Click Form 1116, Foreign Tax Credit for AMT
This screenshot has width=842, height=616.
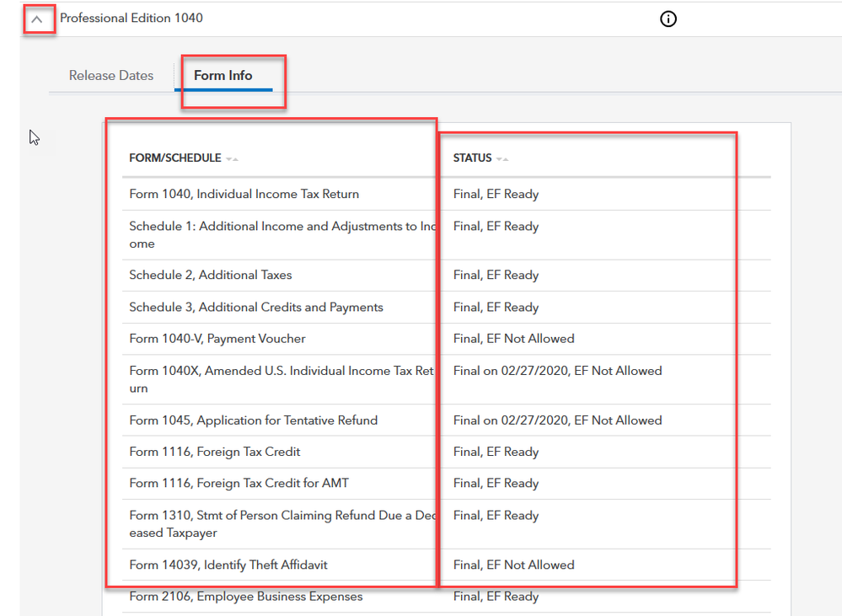tap(239, 484)
